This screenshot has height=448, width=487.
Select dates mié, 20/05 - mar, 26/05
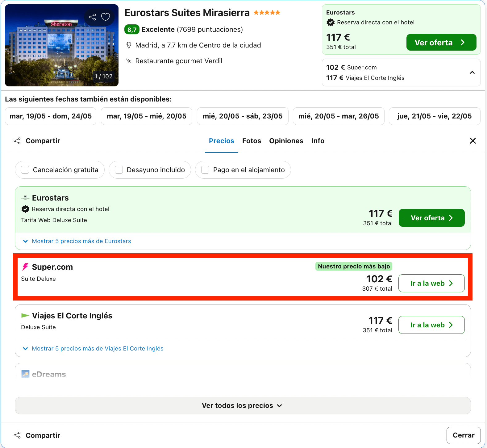[339, 116]
